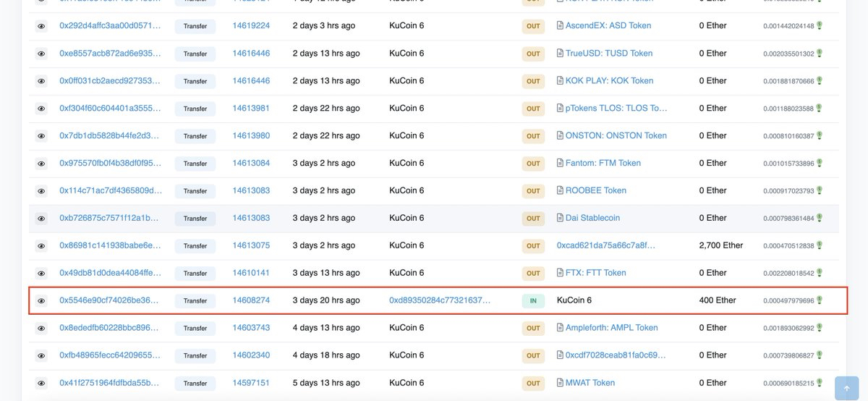The width and height of the screenshot is (868, 401).
Task: Click OUT badge in the Ampleforth row
Action: 533,328
